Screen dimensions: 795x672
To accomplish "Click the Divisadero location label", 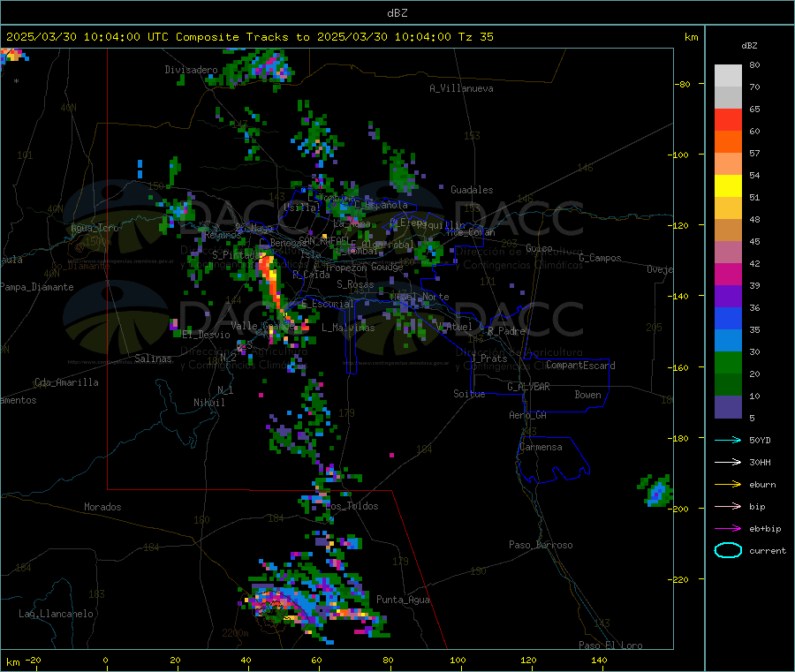I will 191,70.
